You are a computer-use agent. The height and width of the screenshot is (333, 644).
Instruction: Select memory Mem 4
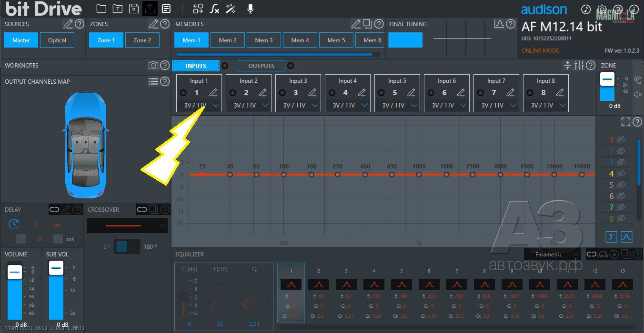coord(300,40)
